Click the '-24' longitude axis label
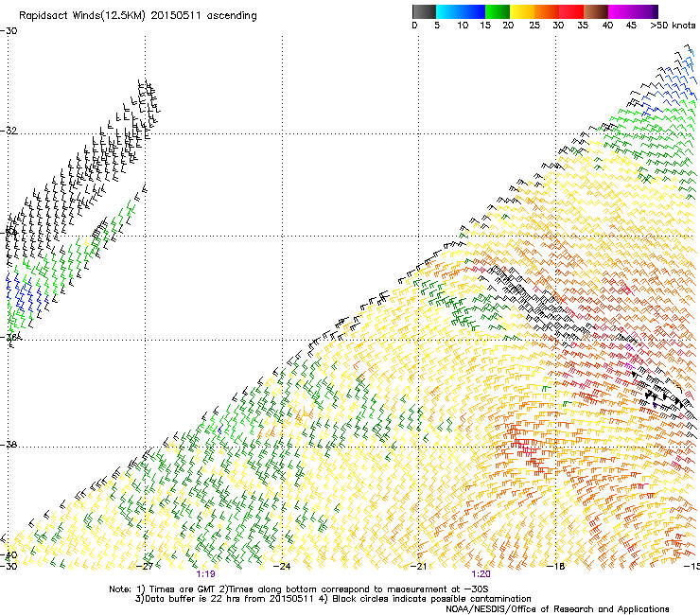This screenshot has height=615, width=700. pyautogui.click(x=281, y=567)
